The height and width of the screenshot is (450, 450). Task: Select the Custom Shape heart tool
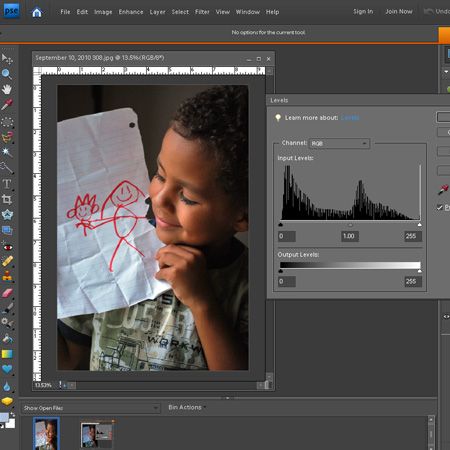(7, 369)
